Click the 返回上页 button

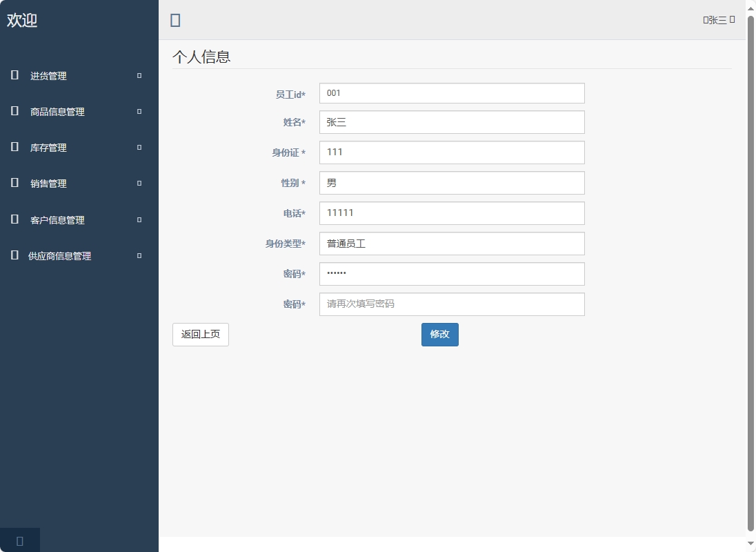pos(200,334)
